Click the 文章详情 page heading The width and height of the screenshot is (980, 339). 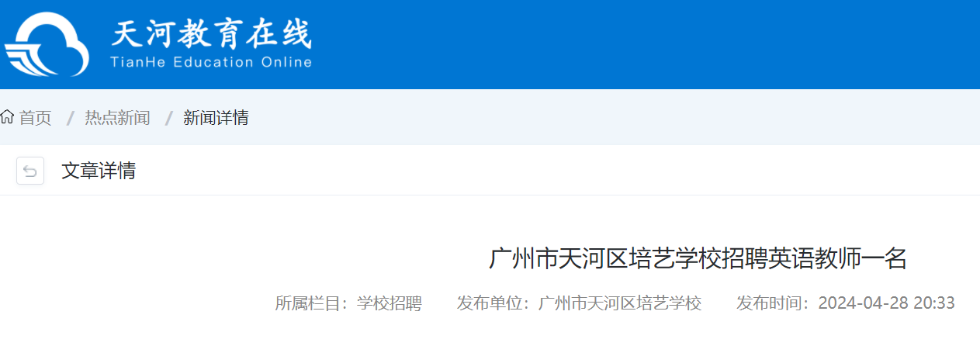[99, 171]
